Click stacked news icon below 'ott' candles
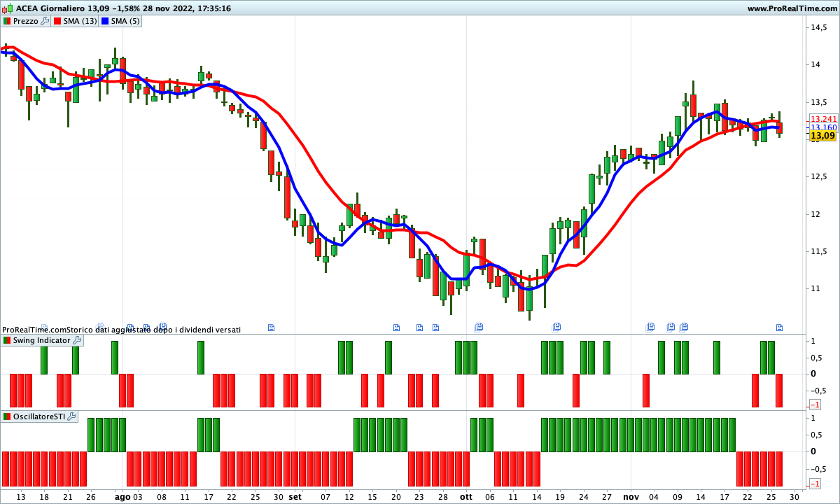This screenshot has width=840, height=504. (479, 327)
